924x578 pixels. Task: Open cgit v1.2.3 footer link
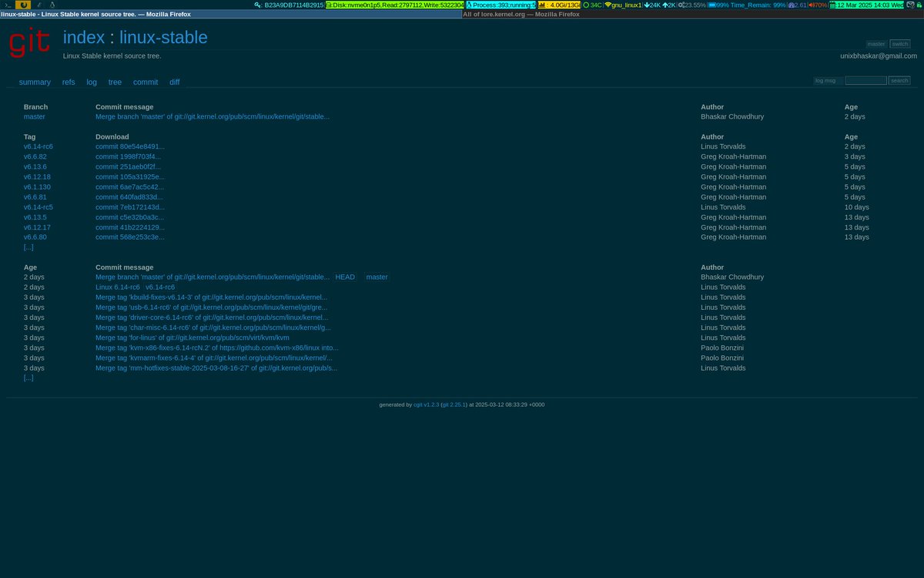(x=426, y=404)
